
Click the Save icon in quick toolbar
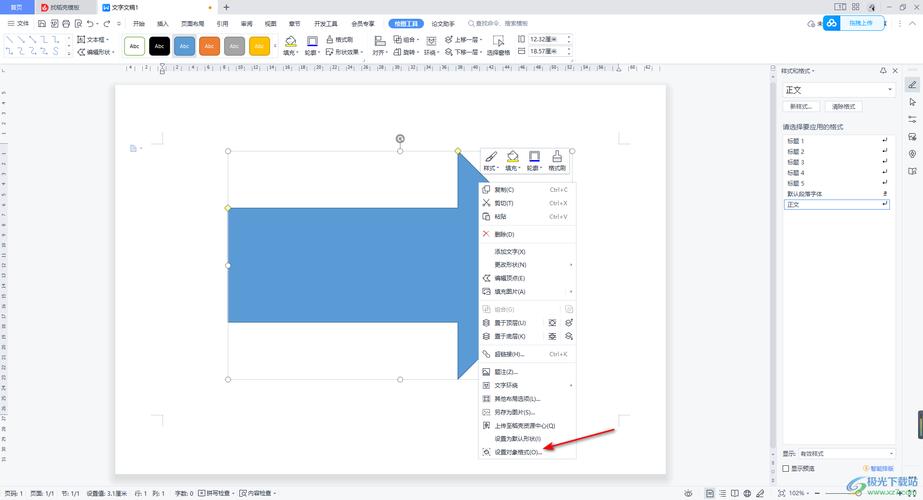coord(42,24)
